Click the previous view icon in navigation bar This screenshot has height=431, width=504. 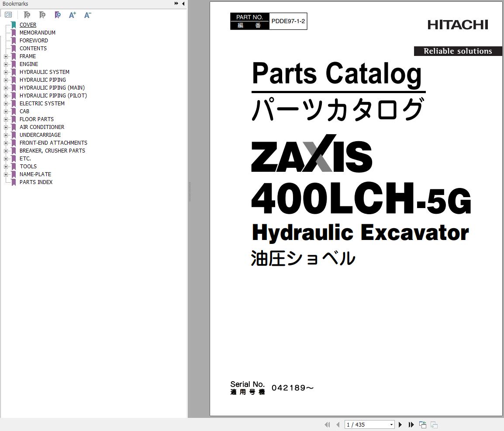tap(423, 424)
